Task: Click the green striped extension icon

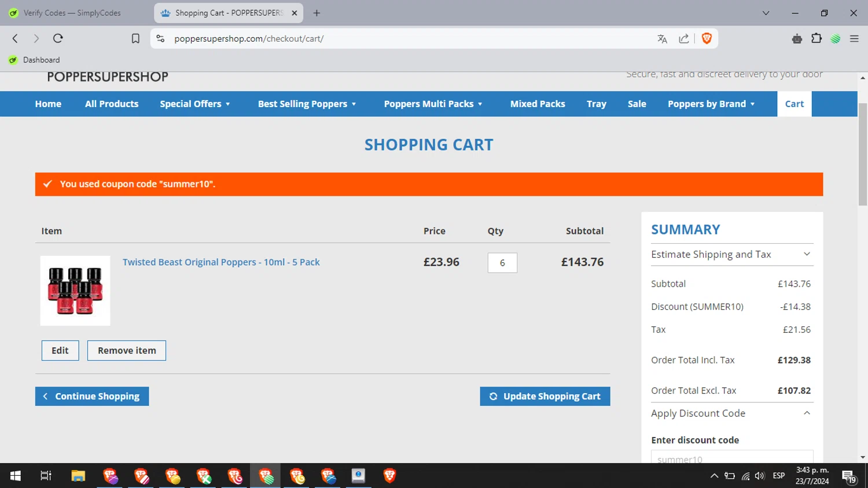Action: (836, 39)
